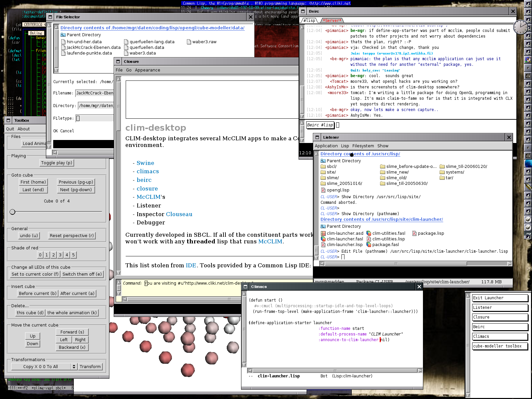Open systems/ folder icon in Listener
This screenshot has height=399, width=532.
coord(442,172)
